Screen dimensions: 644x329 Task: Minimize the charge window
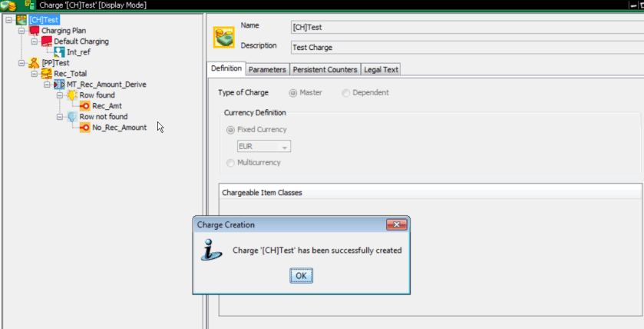pyautogui.click(x=633, y=5)
